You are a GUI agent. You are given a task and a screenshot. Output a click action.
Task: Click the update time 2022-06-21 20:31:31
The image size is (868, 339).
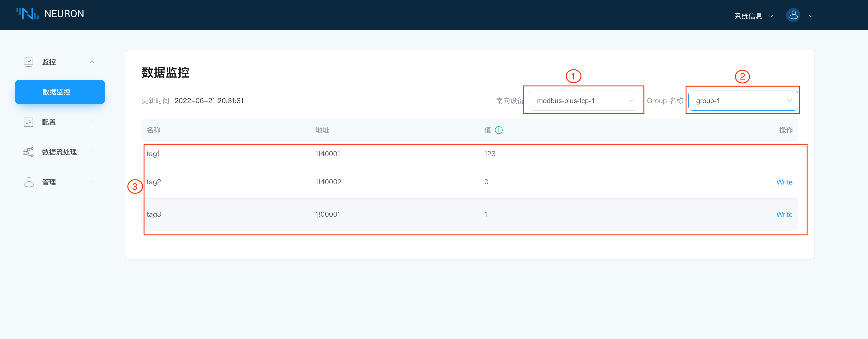click(209, 101)
